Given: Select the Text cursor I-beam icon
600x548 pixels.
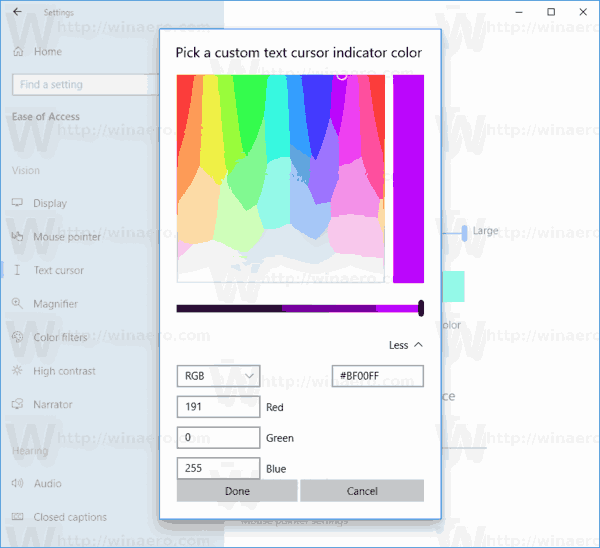Looking at the screenshot, I should (17, 270).
